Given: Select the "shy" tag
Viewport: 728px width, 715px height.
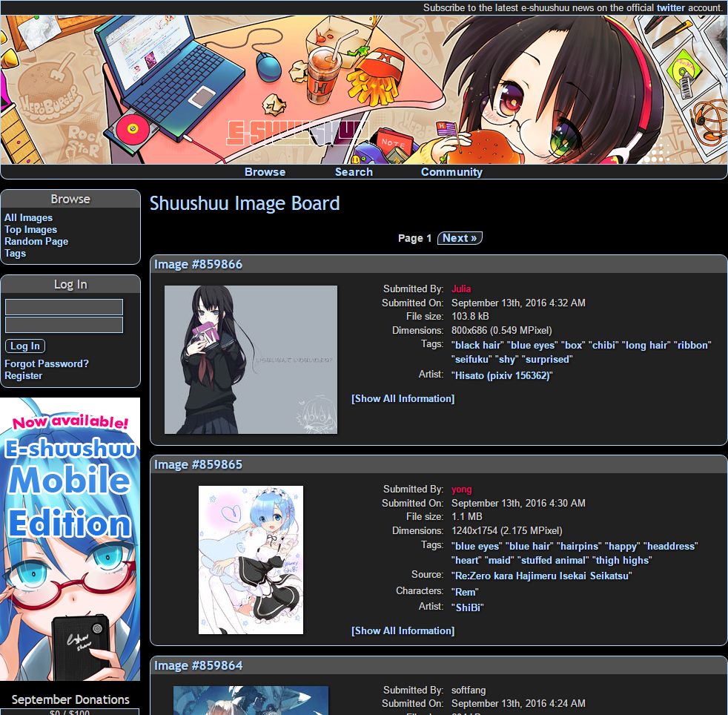Looking at the screenshot, I should coord(506,359).
